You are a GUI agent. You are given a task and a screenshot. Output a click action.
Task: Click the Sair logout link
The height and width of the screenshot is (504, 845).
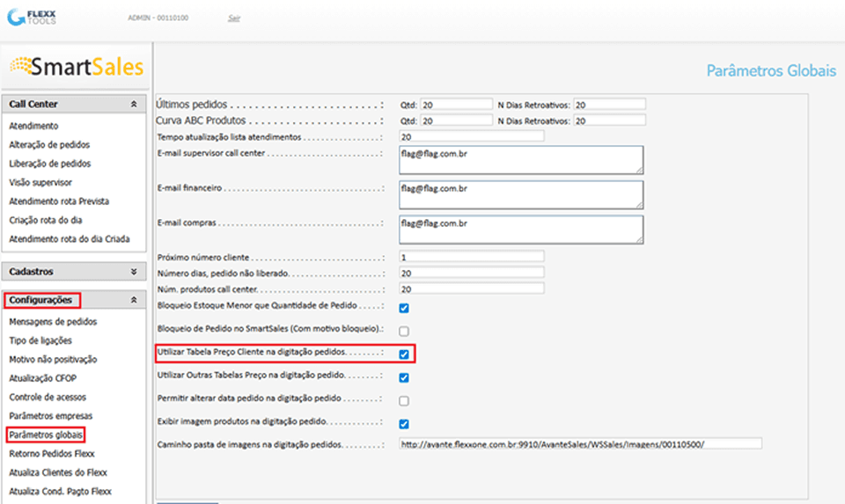pyautogui.click(x=234, y=18)
